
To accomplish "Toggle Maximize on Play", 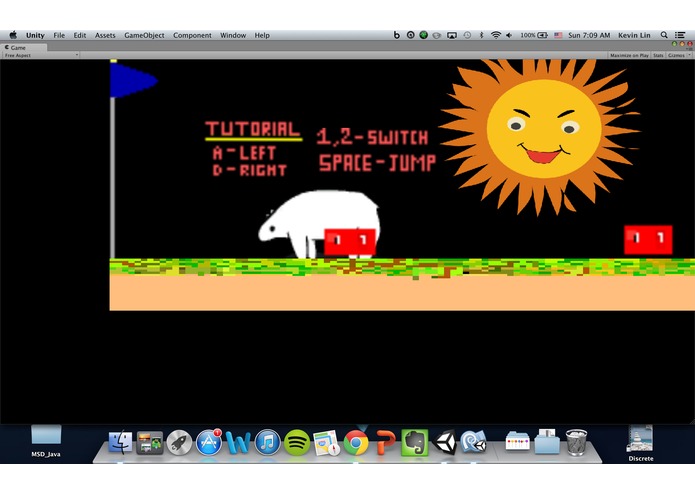I will [x=629, y=55].
